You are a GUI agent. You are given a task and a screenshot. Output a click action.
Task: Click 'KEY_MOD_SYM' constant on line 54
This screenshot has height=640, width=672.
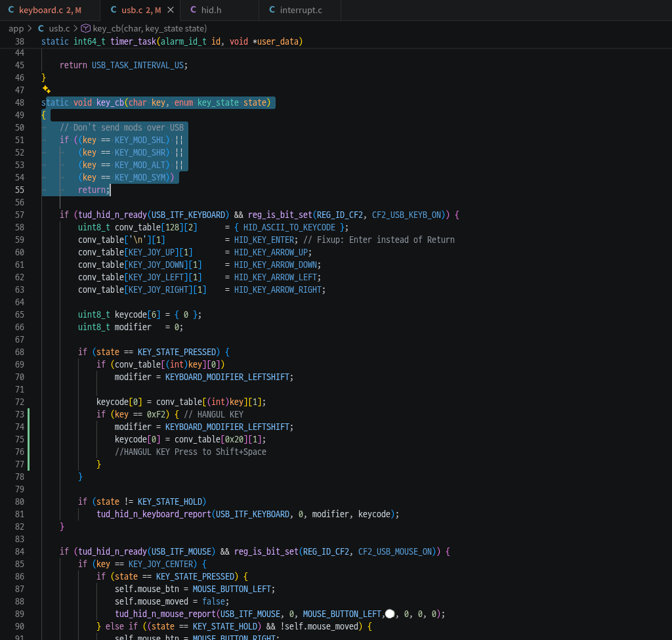click(x=140, y=177)
